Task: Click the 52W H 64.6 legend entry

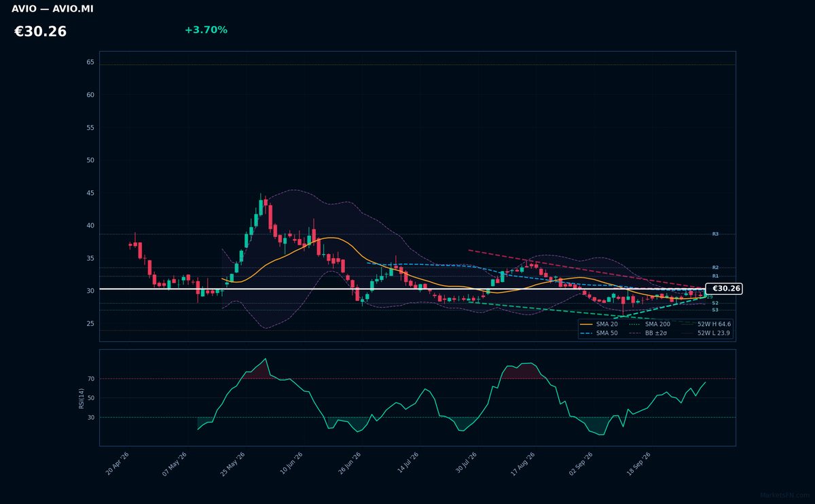Action: 705,324
